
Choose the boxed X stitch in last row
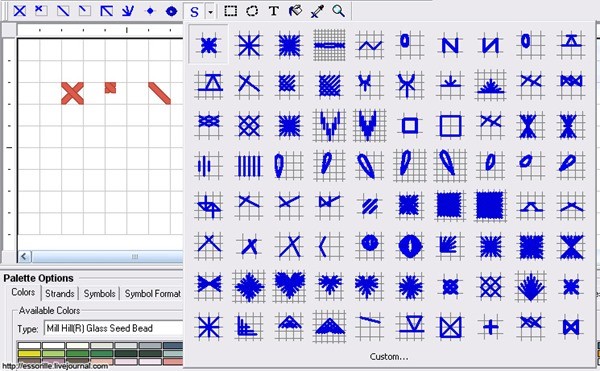click(x=450, y=327)
